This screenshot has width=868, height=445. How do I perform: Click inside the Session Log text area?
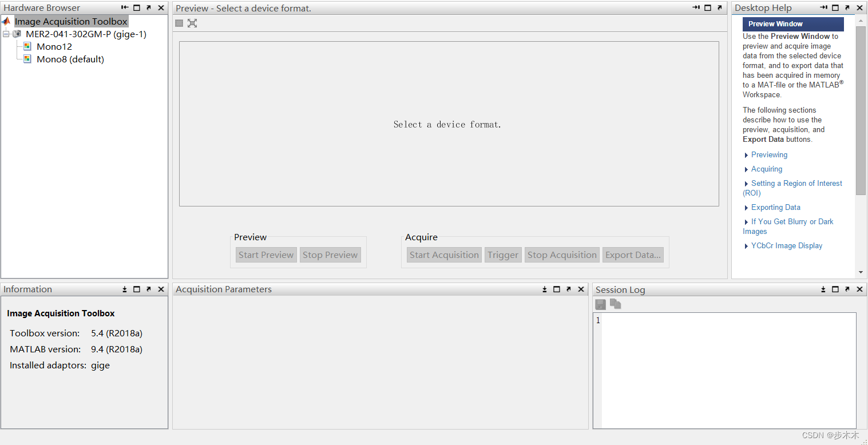(728, 370)
